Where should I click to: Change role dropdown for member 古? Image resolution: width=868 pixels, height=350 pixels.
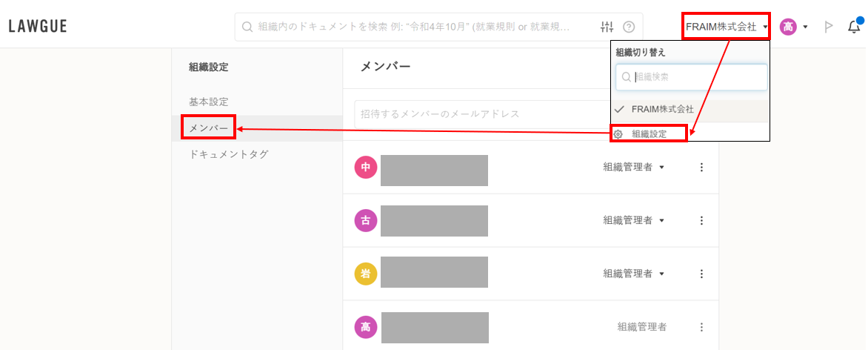pyautogui.click(x=634, y=221)
